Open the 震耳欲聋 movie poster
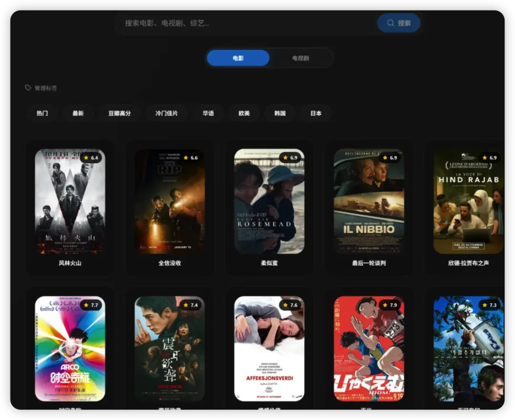 (x=170, y=349)
